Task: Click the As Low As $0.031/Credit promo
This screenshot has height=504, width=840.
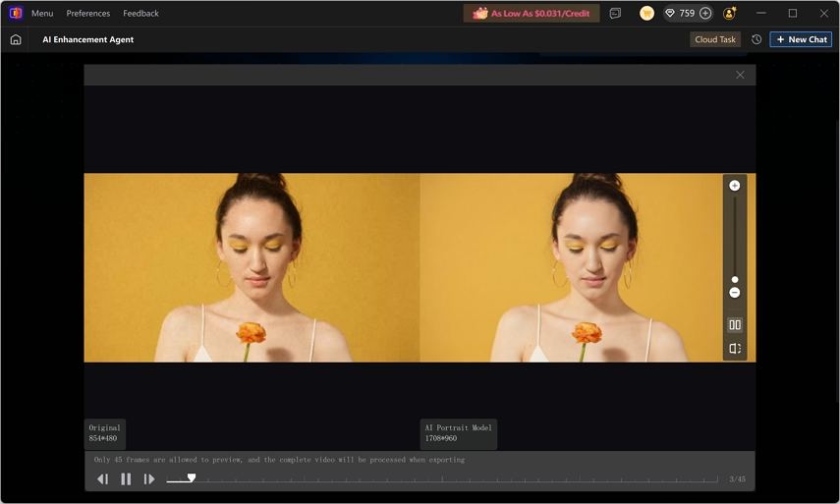Action: click(x=532, y=14)
